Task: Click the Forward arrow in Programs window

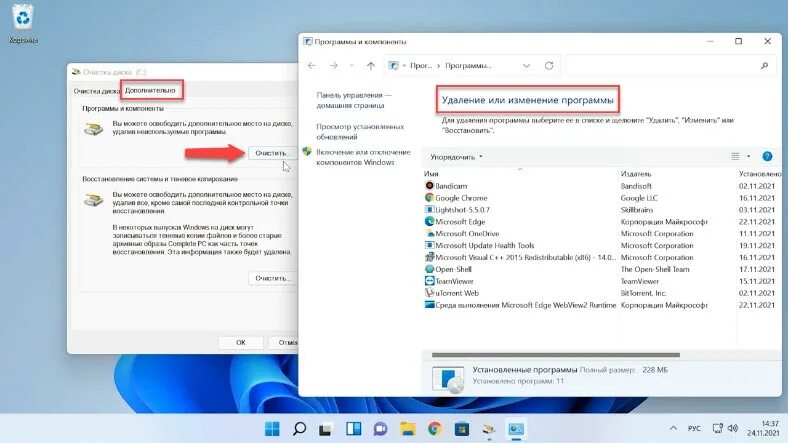Action: coord(334,66)
